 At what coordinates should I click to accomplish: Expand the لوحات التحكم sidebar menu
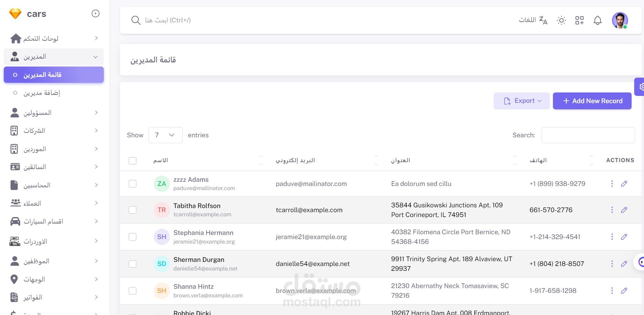(54, 38)
